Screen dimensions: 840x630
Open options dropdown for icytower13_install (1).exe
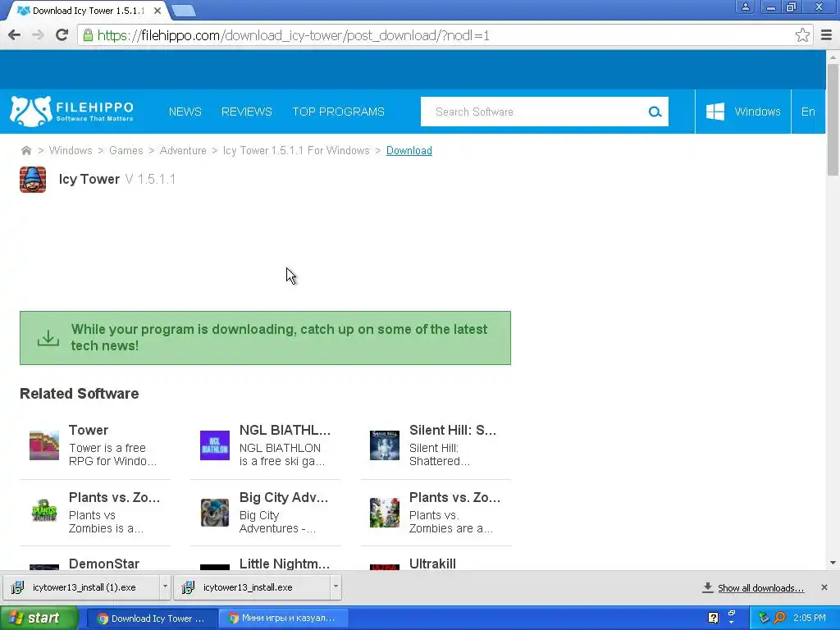pos(165,587)
